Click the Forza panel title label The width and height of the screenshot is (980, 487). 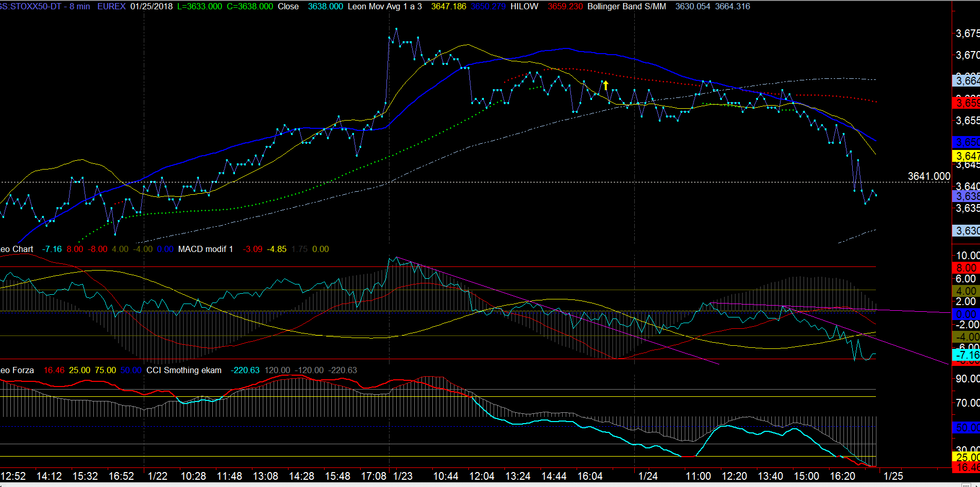[x=17, y=371]
